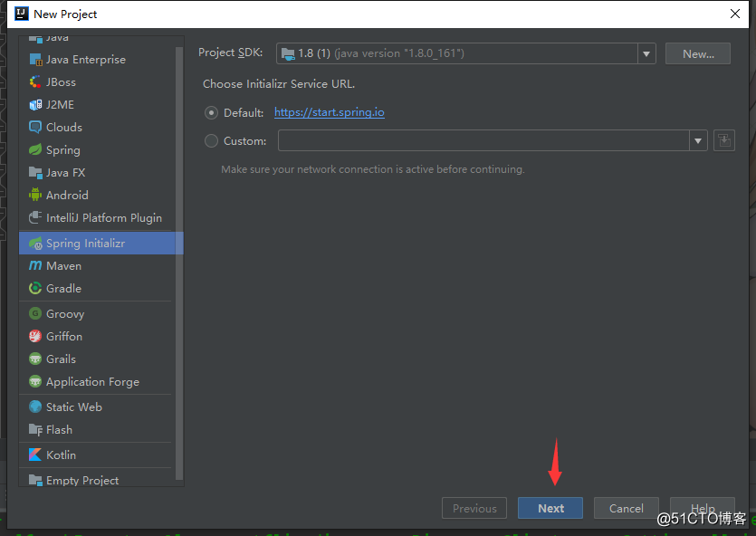Open the Project SDK dropdown arrow

(x=646, y=53)
